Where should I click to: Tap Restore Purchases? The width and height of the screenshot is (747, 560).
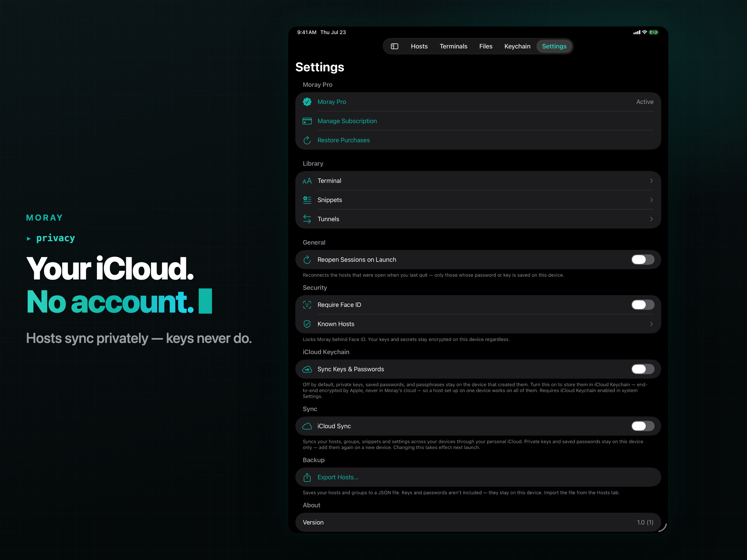pyautogui.click(x=343, y=140)
